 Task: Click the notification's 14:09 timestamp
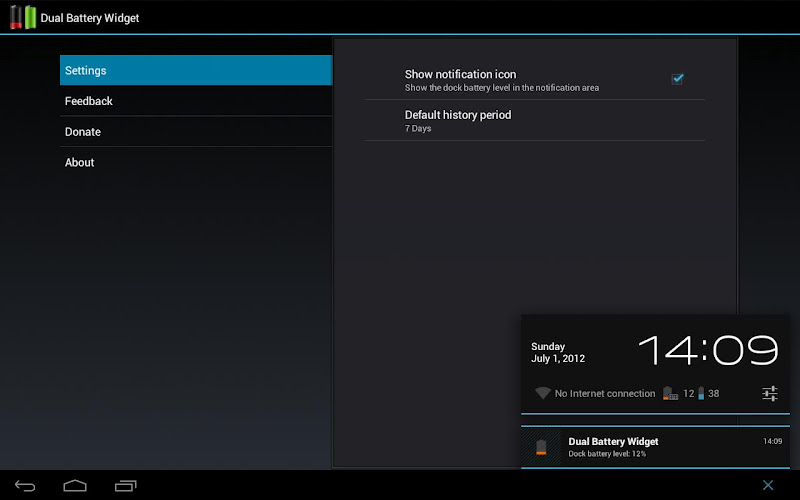tap(772, 441)
